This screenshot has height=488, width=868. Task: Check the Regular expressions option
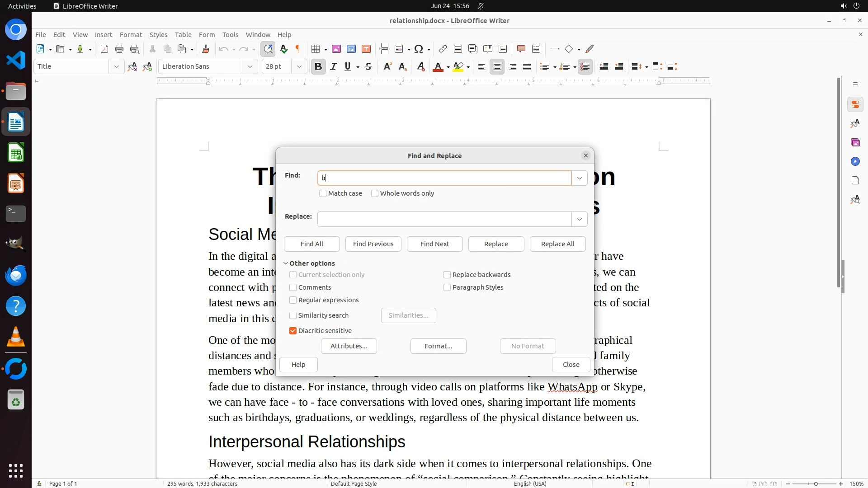[x=293, y=300]
